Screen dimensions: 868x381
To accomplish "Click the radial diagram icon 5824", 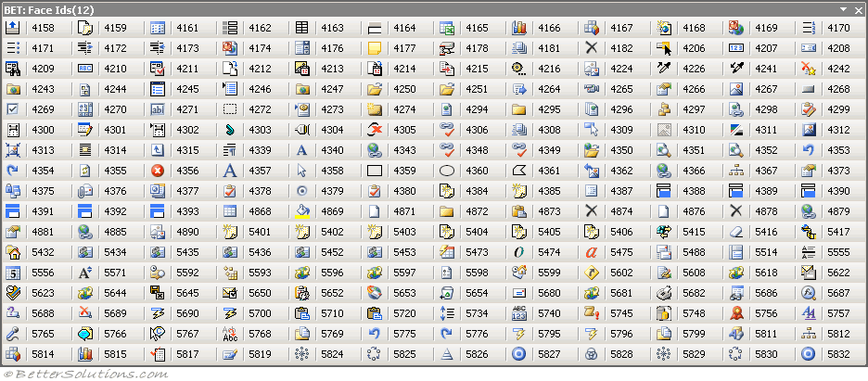I will click(301, 354).
